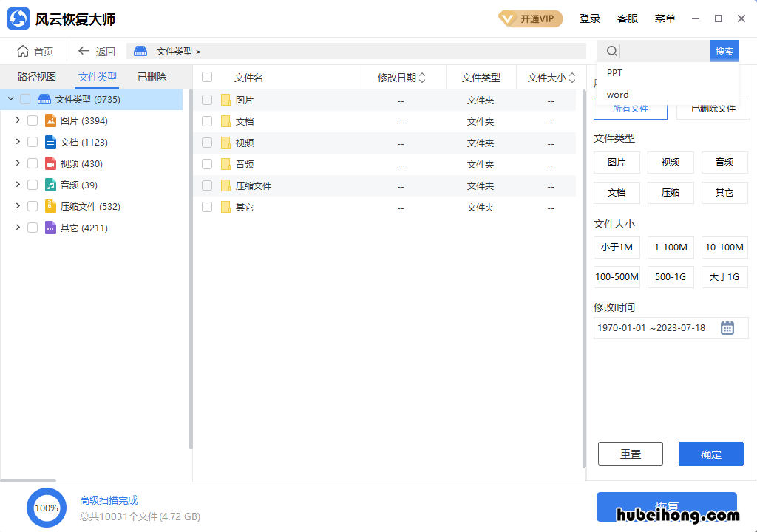The height and width of the screenshot is (532, 757).
Task: Click the vertical scrollbar of the tree panel
Action: tap(191, 268)
